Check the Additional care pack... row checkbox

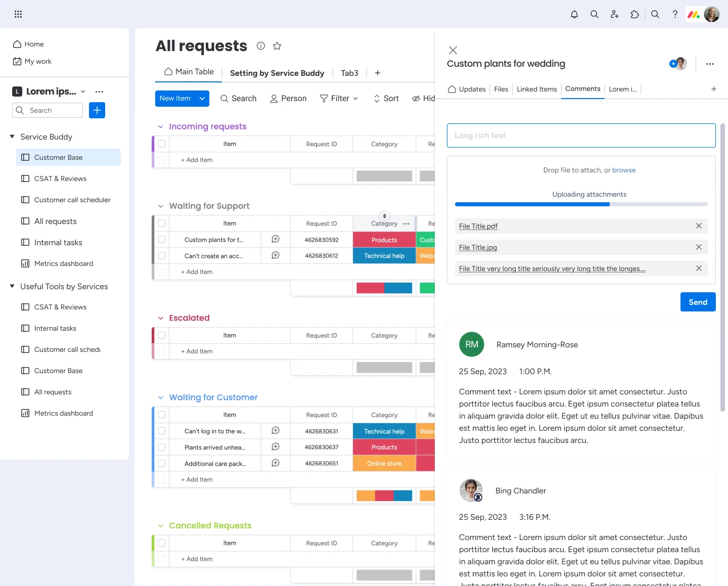[162, 464]
